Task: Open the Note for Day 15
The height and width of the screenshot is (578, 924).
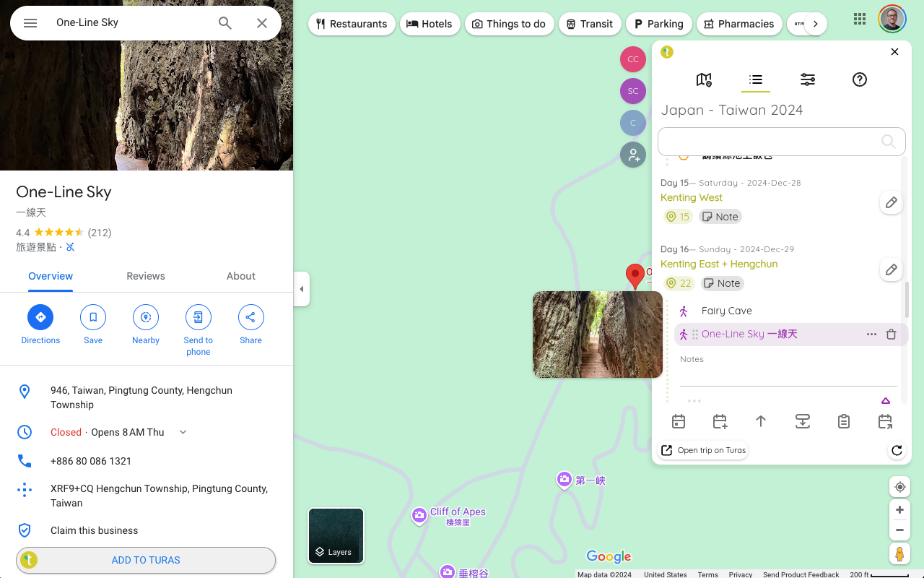Action: pos(720,217)
